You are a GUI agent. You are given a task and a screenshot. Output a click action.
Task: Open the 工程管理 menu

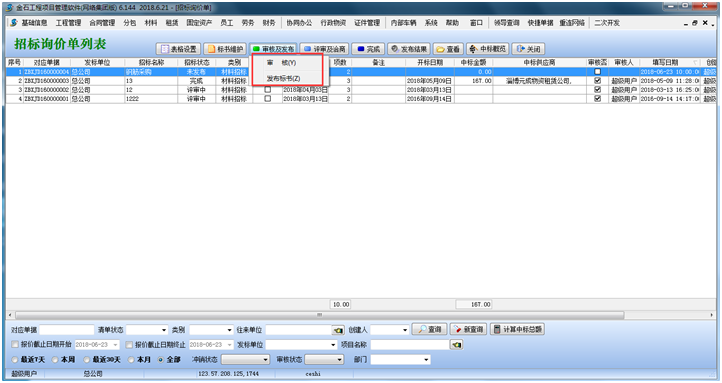point(68,23)
